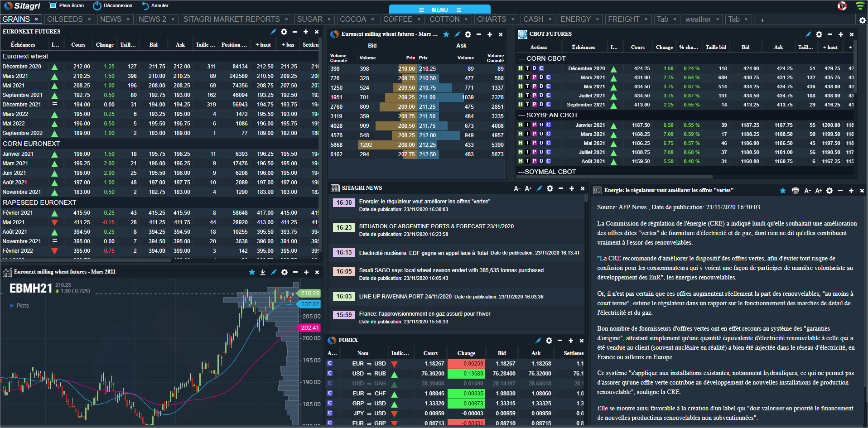
Task: Select the USD ⇒ RUB forex row
Action: [455, 374]
